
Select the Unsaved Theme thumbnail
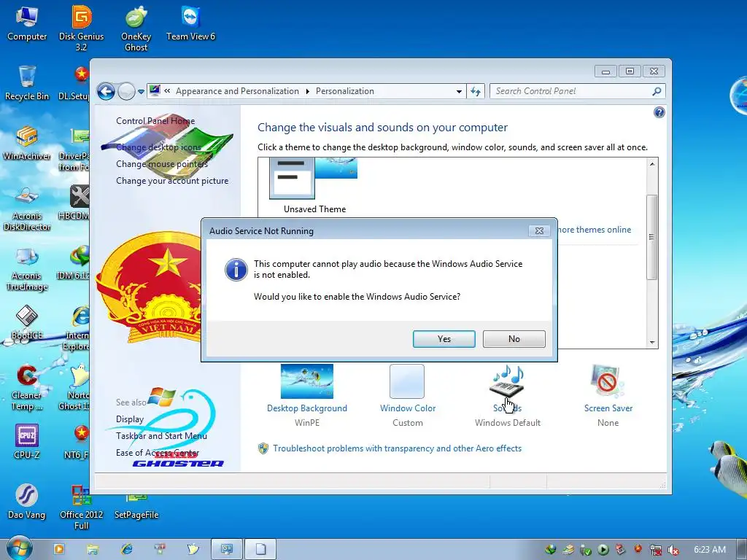pyautogui.click(x=314, y=179)
